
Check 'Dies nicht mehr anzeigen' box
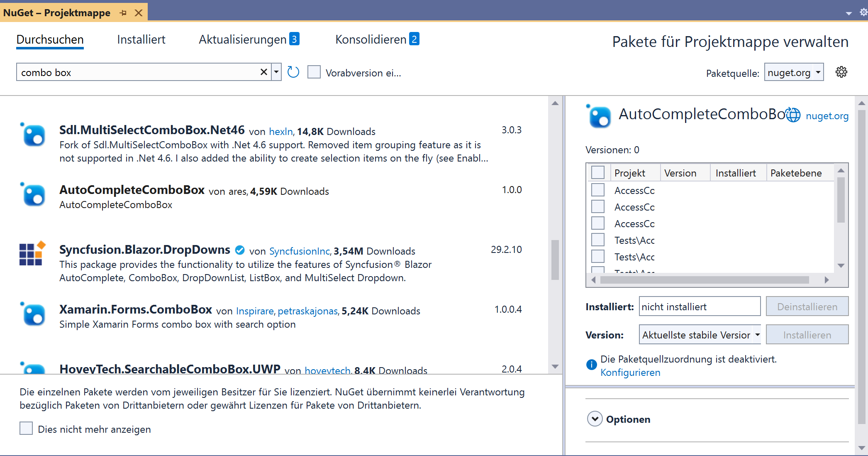point(26,428)
